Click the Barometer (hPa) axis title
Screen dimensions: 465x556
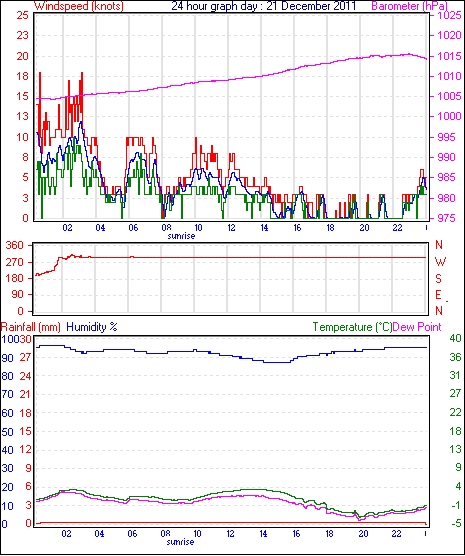click(x=410, y=6)
